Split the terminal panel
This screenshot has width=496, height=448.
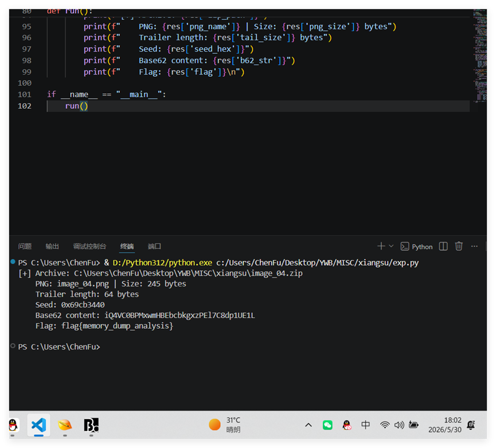[443, 246]
